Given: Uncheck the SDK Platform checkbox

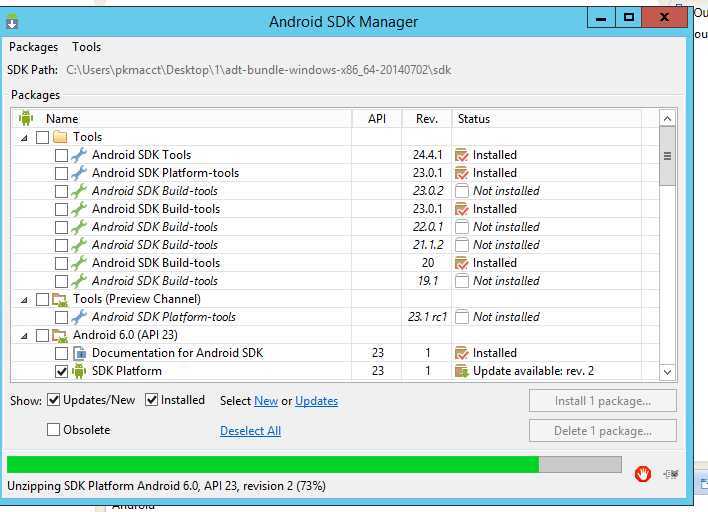Looking at the screenshot, I should tap(61, 372).
